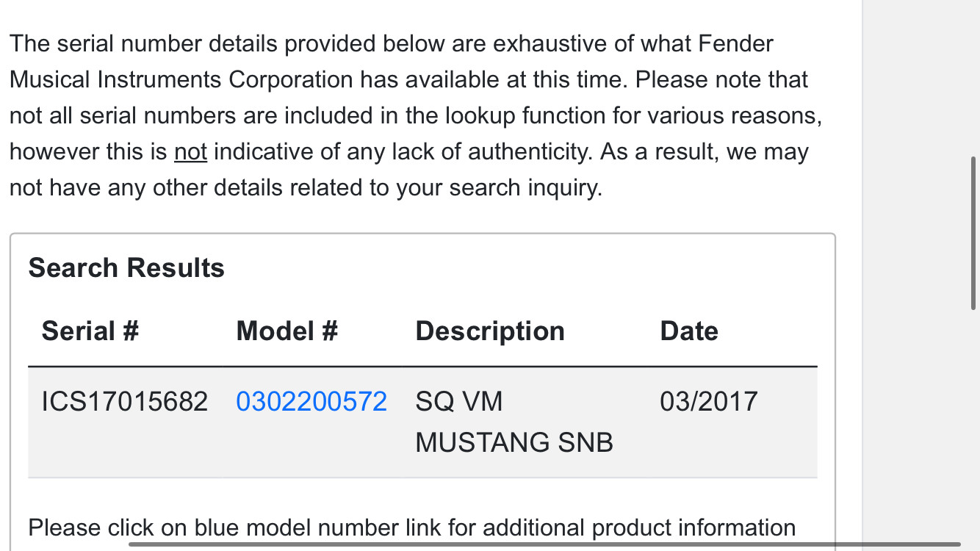Screen dimensions: 980x551
Task: Click the Description column header
Action: [x=490, y=331]
